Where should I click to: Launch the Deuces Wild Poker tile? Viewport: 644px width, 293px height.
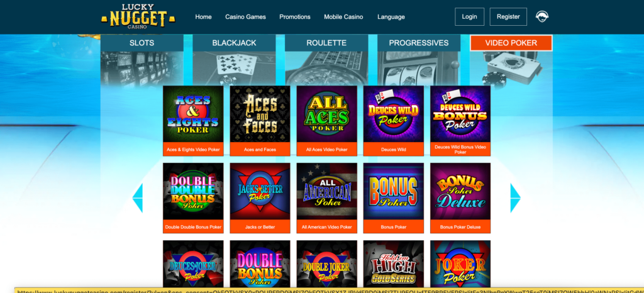point(394,114)
